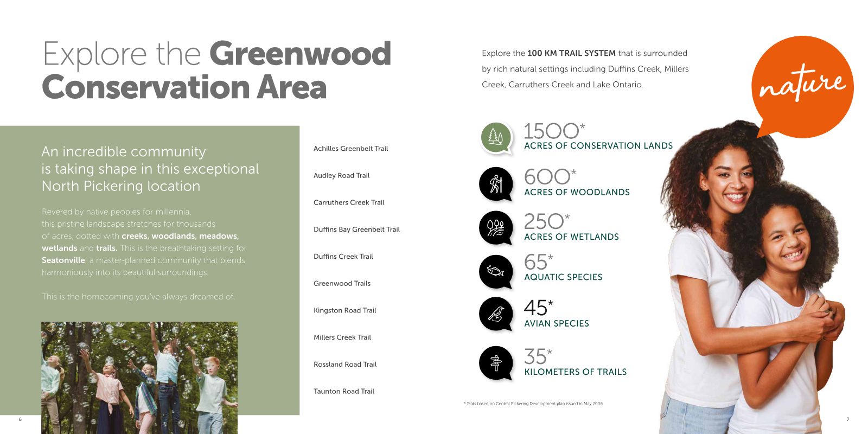Click the 65 aquatic species number

(x=538, y=262)
